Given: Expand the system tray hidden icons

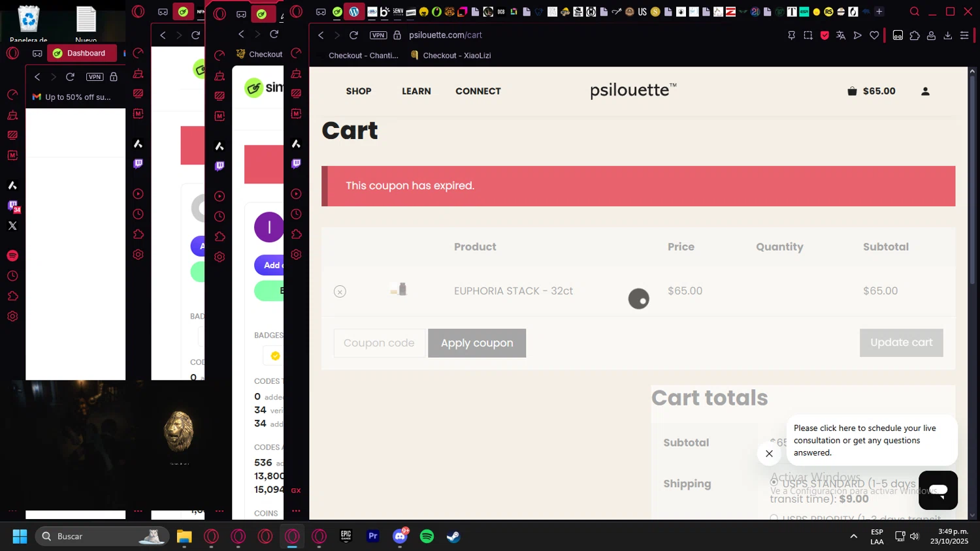Looking at the screenshot, I should click(x=853, y=537).
